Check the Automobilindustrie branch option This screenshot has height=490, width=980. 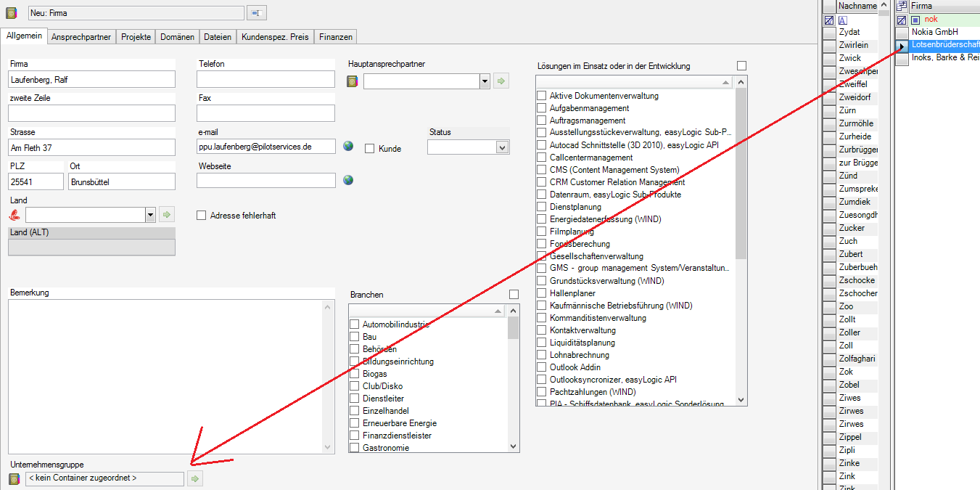click(x=355, y=324)
